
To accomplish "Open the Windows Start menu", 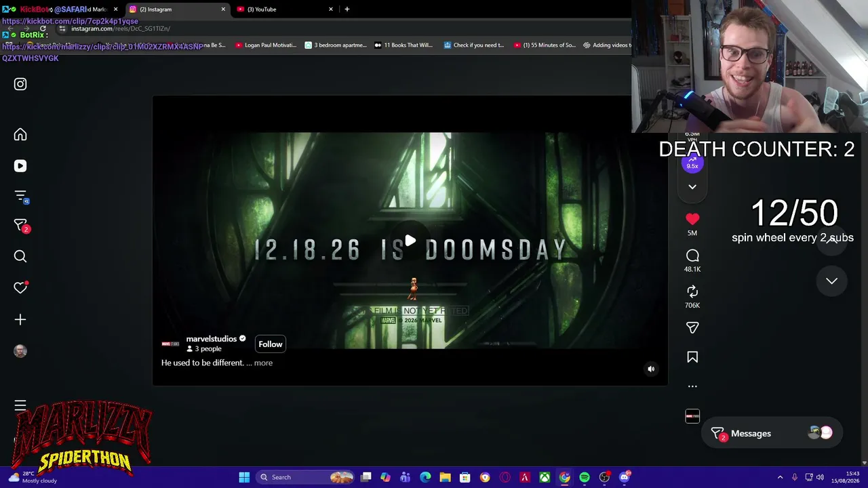I will [244, 477].
